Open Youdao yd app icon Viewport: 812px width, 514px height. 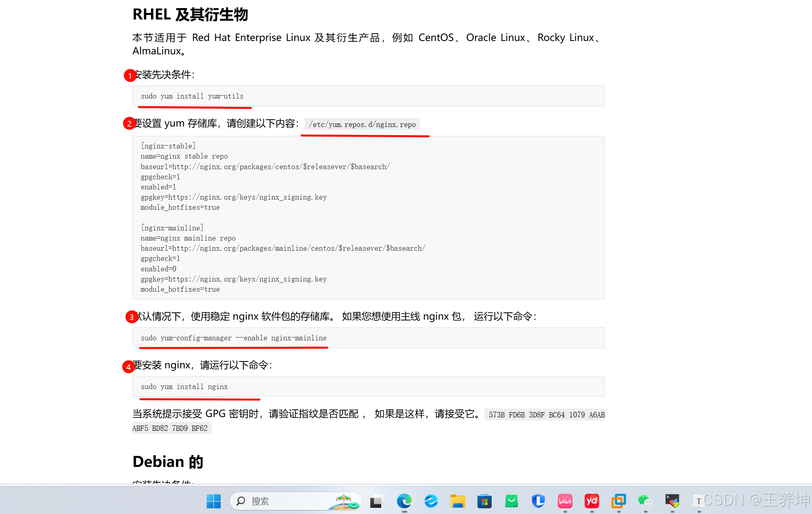[592, 501]
